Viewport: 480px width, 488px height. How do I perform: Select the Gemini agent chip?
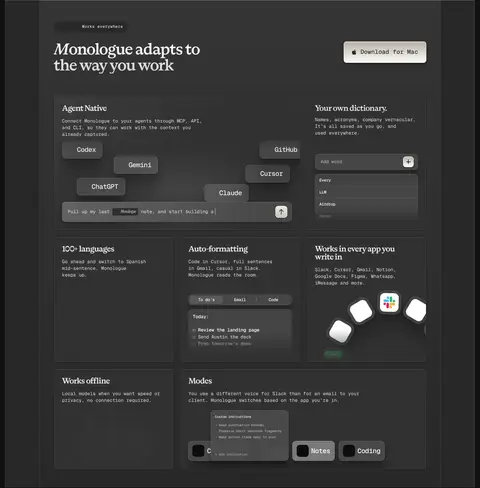coord(136,165)
